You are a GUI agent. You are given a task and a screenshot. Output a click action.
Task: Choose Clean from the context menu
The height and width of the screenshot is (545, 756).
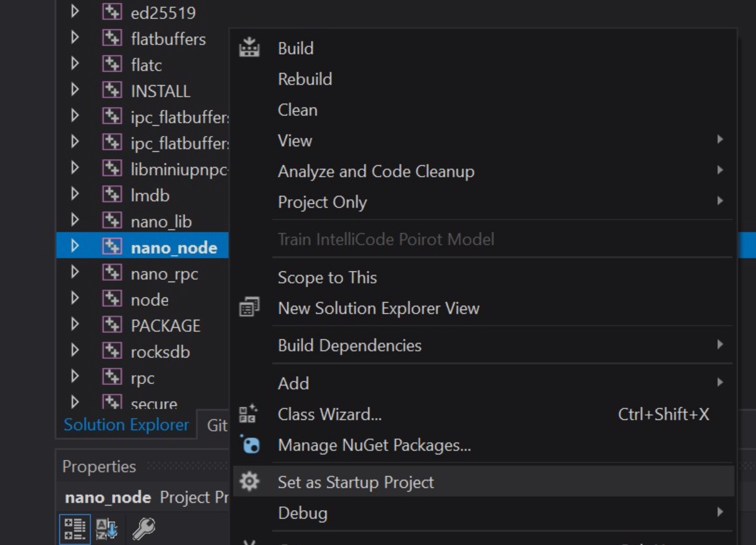297,109
